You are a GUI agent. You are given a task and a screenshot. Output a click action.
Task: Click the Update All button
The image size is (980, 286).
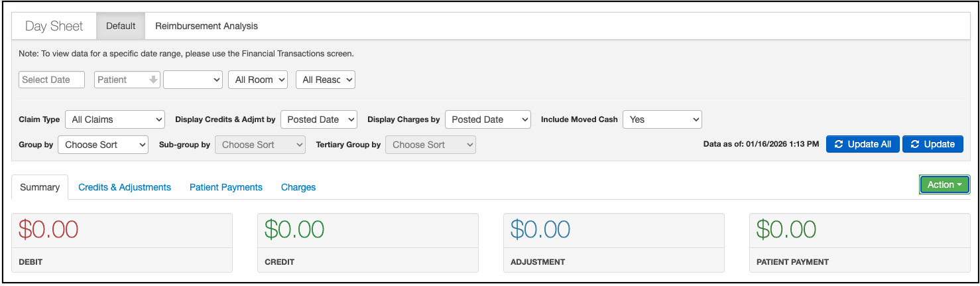[x=863, y=144]
